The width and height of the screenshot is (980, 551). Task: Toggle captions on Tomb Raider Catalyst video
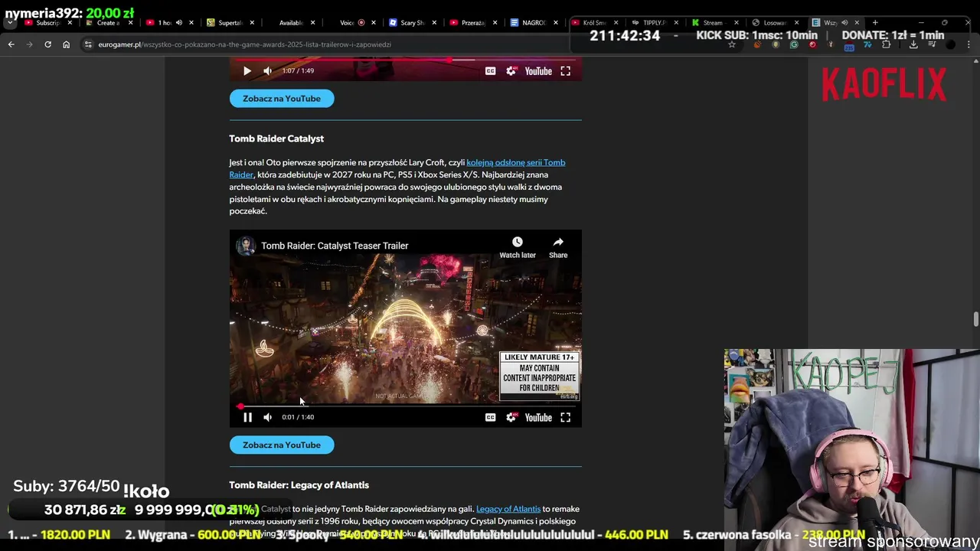(490, 417)
